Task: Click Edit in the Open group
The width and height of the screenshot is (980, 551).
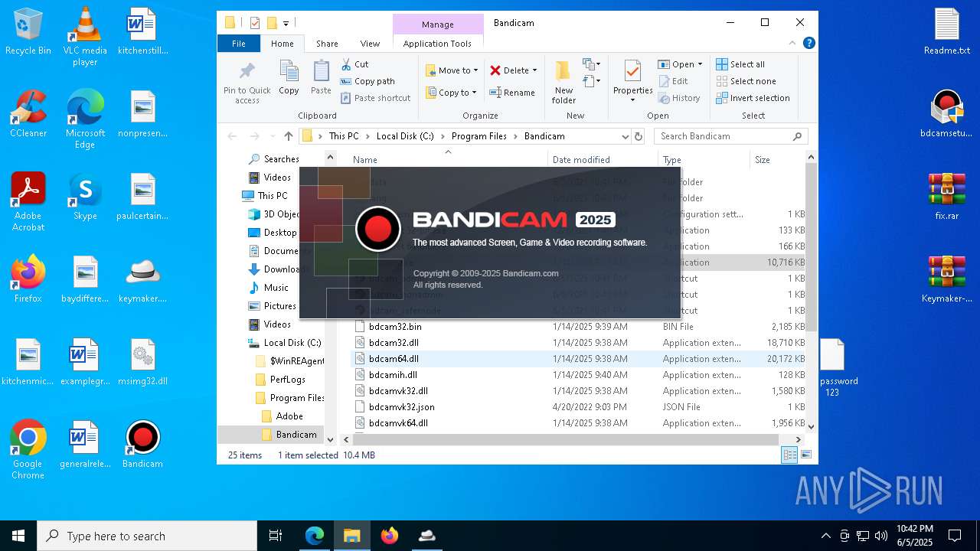Action: pyautogui.click(x=672, y=81)
